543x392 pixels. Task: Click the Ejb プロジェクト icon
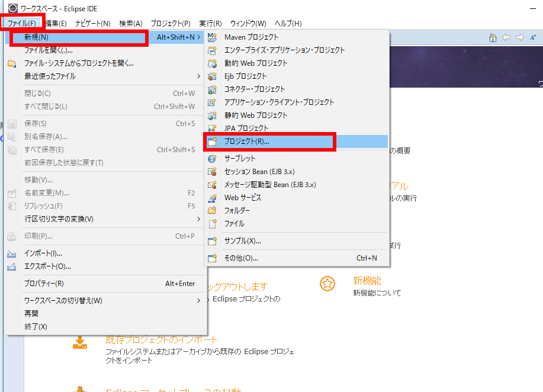(212, 76)
